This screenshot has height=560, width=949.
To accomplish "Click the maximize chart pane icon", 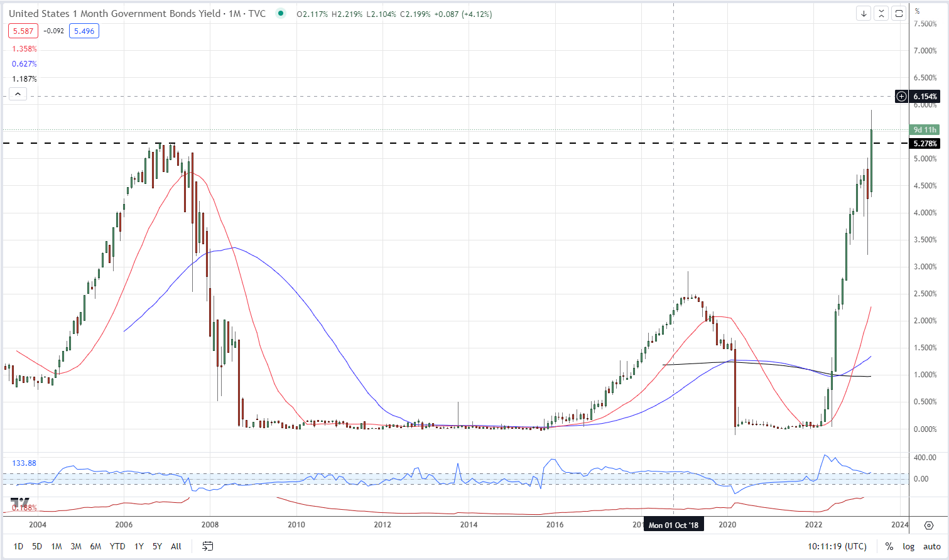I will tap(899, 13).
